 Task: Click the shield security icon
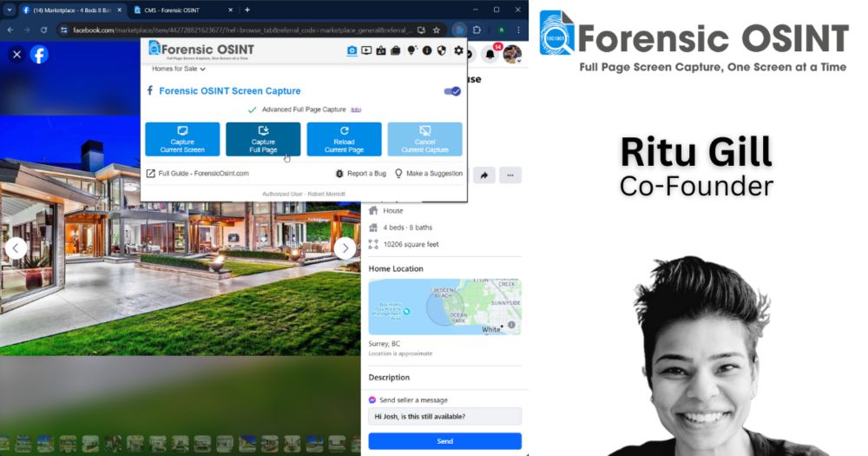coord(442,50)
